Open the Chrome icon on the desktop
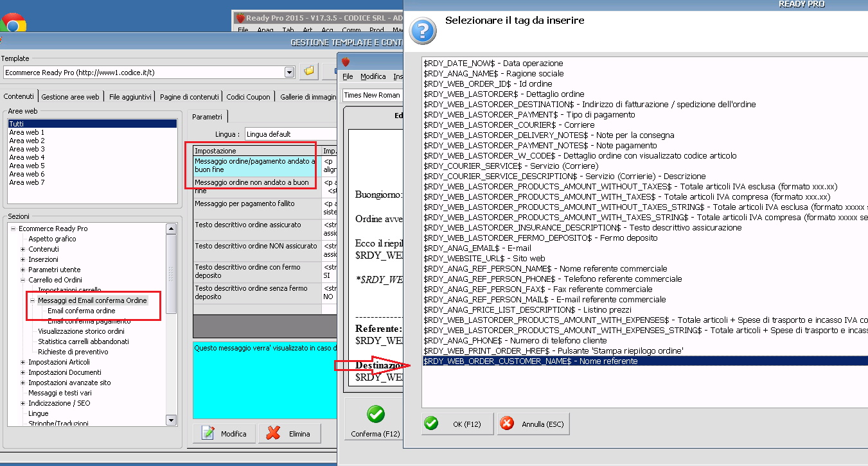Image resolution: width=868 pixels, height=466 pixels. [13, 24]
